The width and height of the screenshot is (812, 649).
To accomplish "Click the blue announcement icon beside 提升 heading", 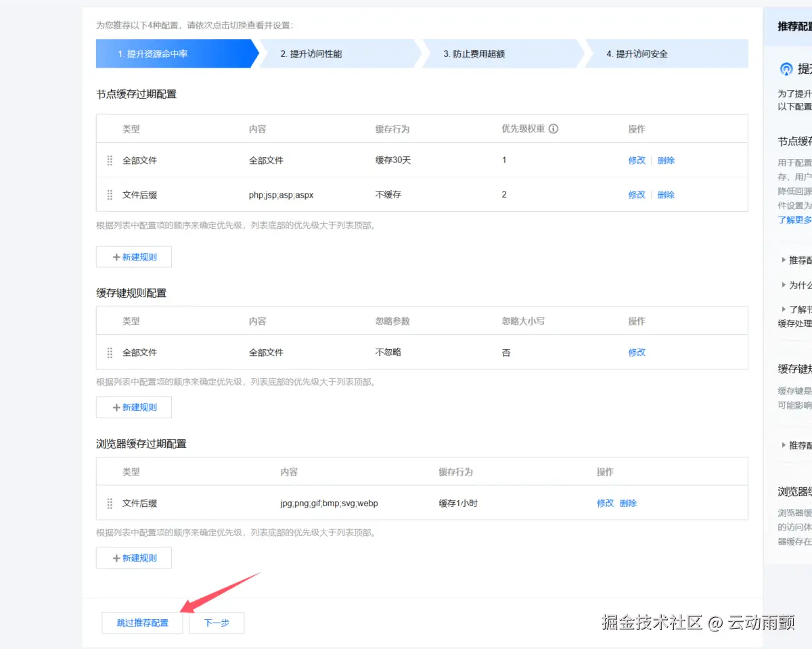I will click(785, 68).
